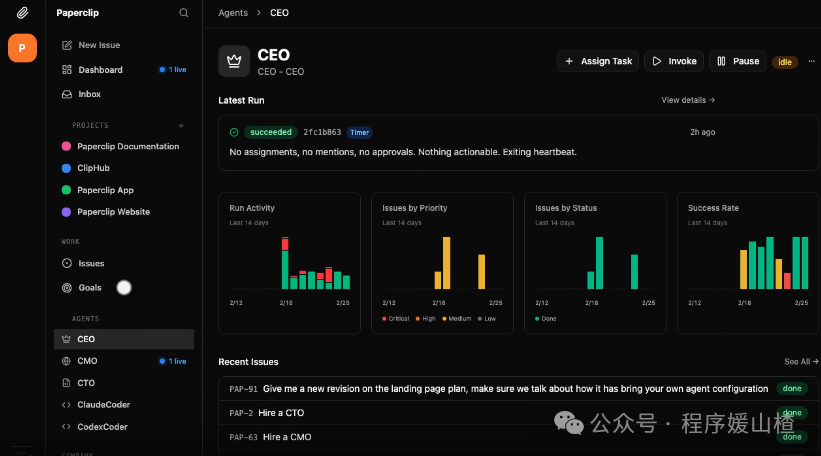Click the Paperclip workspace title
This screenshot has height=456, width=821.
77,13
